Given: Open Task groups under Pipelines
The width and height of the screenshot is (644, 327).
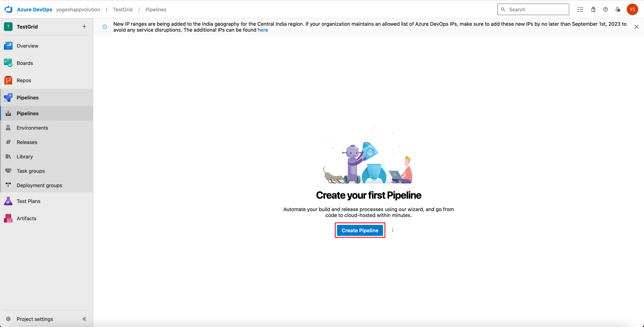Looking at the screenshot, I should [47, 171].
